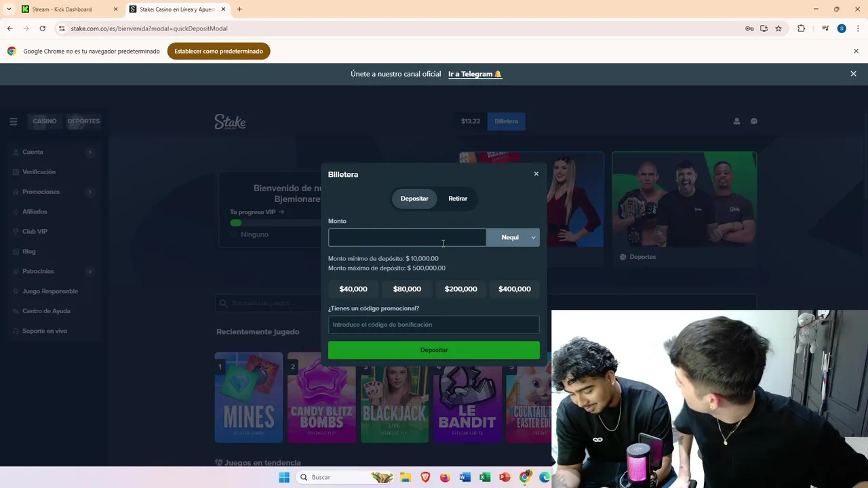Viewport: 868px width, 488px height.
Task: Click Establecer como predeterminado button
Action: point(218,51)
